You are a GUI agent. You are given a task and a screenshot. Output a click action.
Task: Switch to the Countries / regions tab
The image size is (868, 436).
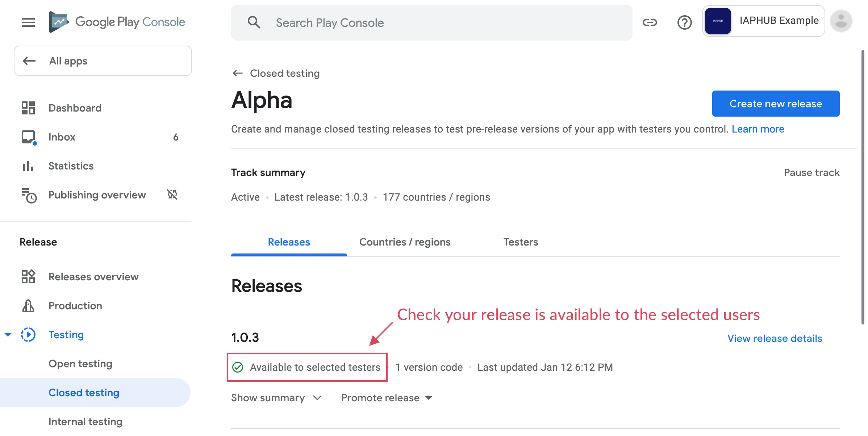click(405, 242)
